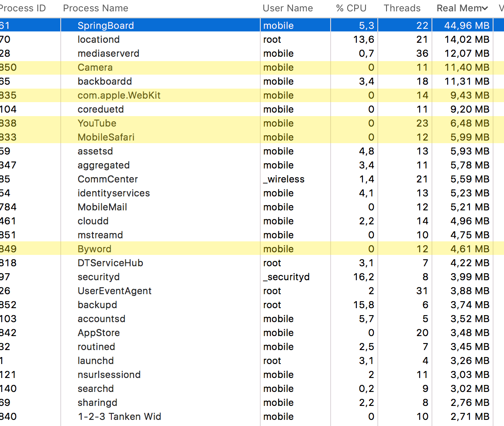
Task: Select the Byword process row
Action: (252, 249)
